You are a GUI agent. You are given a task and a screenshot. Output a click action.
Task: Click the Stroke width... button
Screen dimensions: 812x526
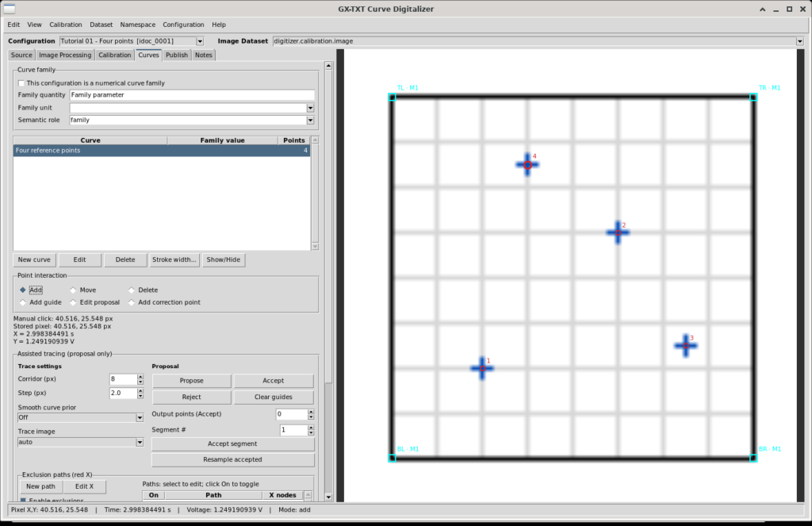pos(174,259)
